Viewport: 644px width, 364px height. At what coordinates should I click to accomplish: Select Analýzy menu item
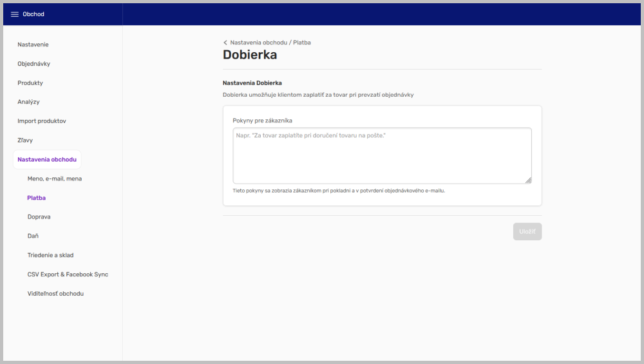point(28,102)
